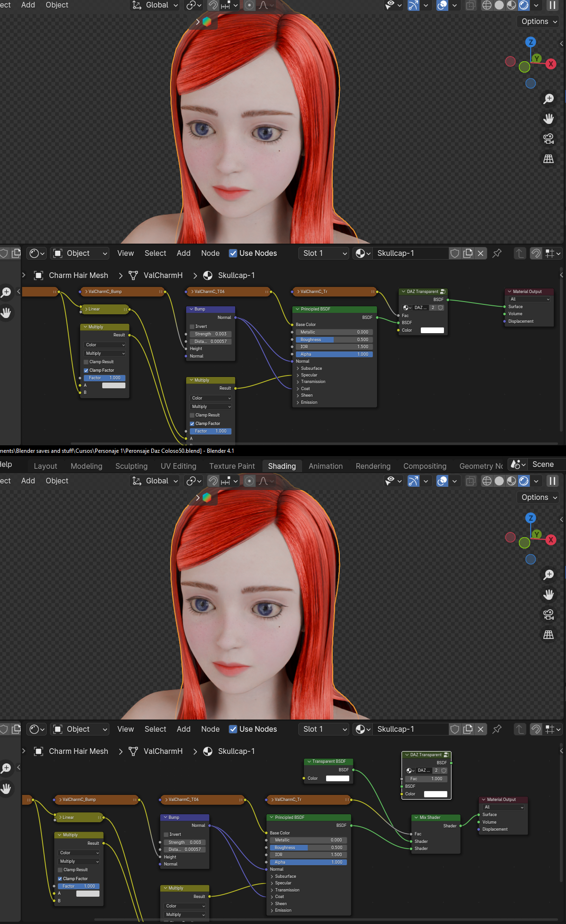Toggle gizmo display in lower viewport header
Image resolution: width=566 pixels, height=924 pixels.
413,481
